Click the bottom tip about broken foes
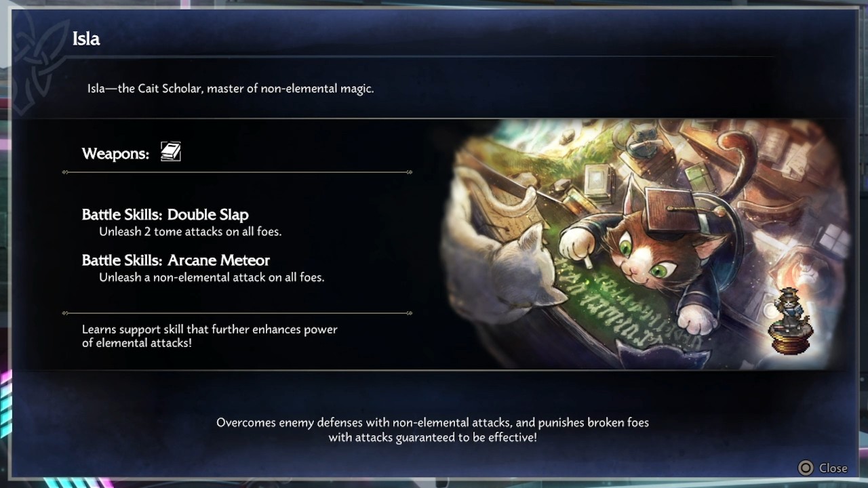Screen dimensions: 868x488 pyautogui.click(x=433, y=430)
